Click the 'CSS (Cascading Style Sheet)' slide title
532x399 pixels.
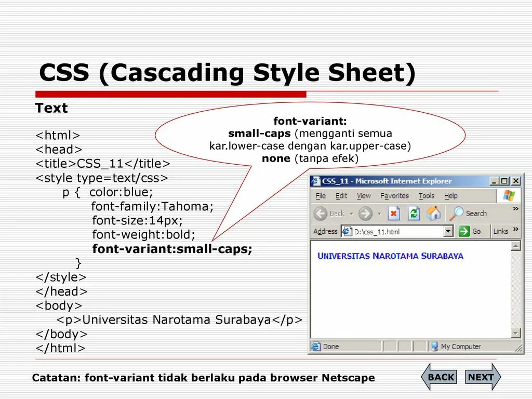228,73
